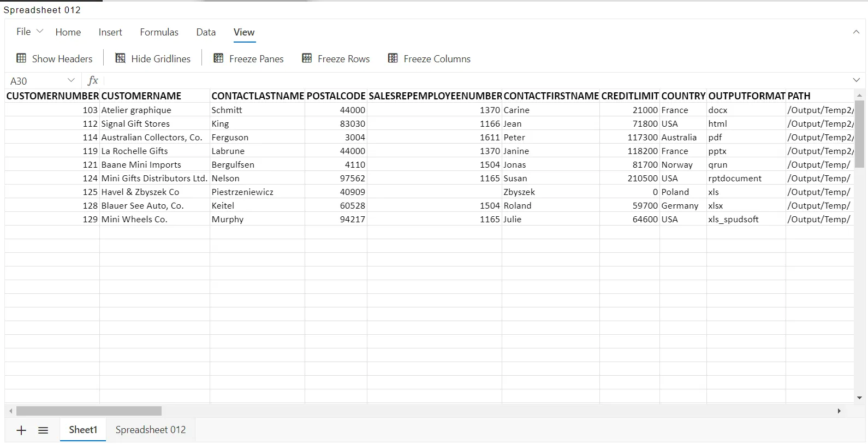Click the scroll left arrow

click(x=10, y=411)
